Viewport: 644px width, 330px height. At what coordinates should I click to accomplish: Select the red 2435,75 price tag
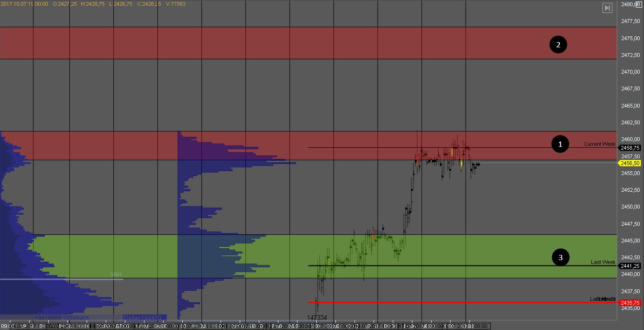(630, 303)
